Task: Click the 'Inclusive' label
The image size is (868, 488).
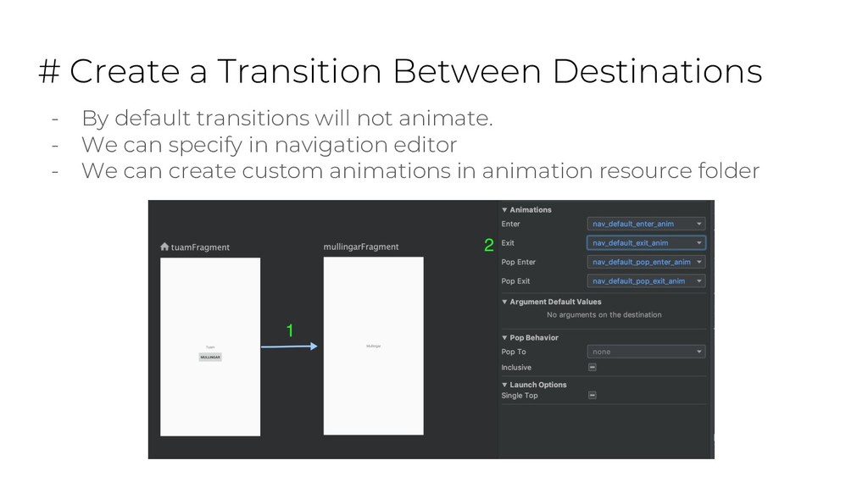Action: (516, 368)
